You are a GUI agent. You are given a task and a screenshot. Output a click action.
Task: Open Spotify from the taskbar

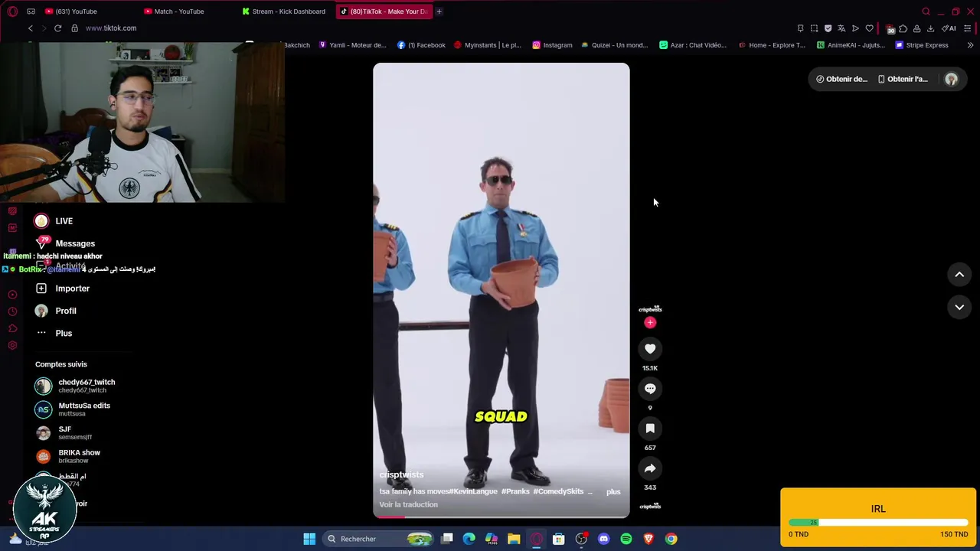(x=626, y=539)
